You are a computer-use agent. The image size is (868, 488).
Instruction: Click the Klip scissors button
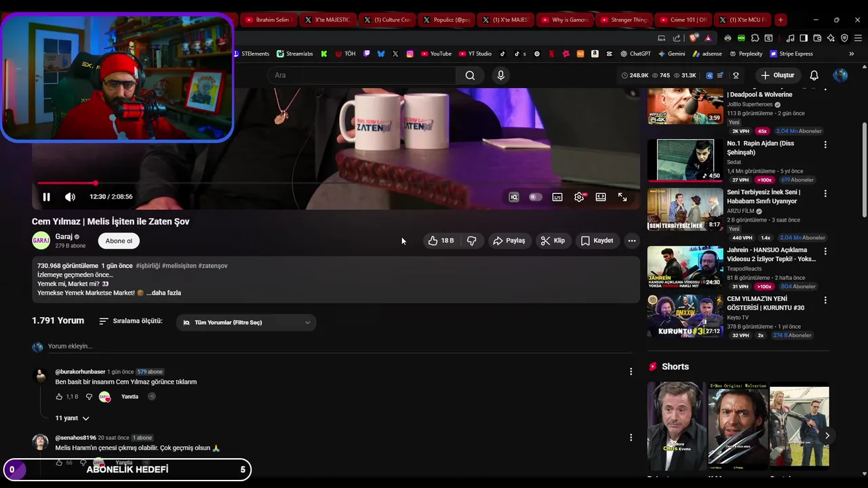[x=553, y=241]
